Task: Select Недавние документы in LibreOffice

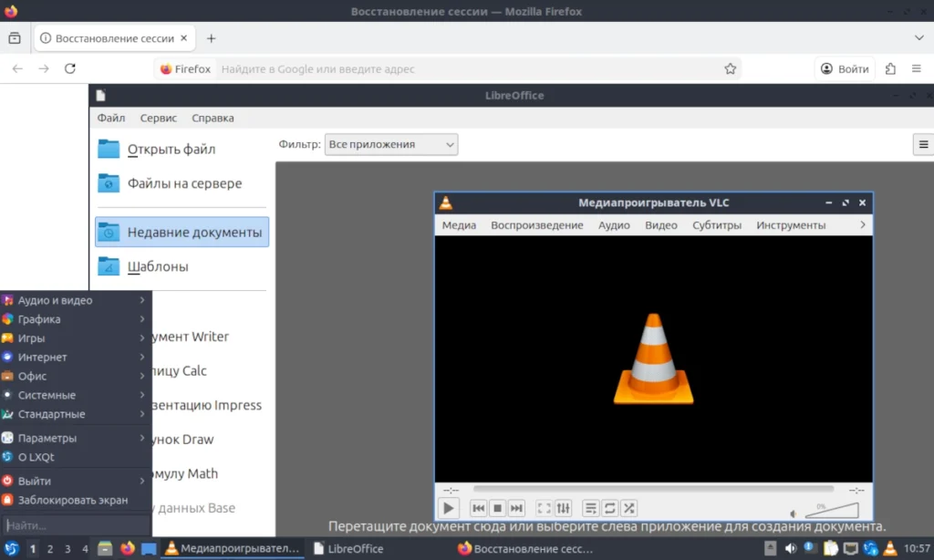Action: pos(182,232)
